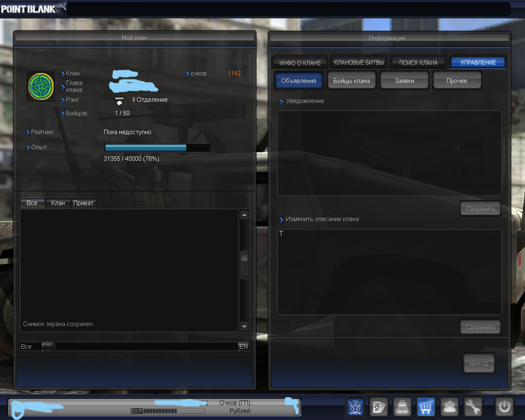Image resolution: width=525 pixels, height=420 pixels.
Task: Toggle the EN input language button
Action: click(x=244, y=347)
